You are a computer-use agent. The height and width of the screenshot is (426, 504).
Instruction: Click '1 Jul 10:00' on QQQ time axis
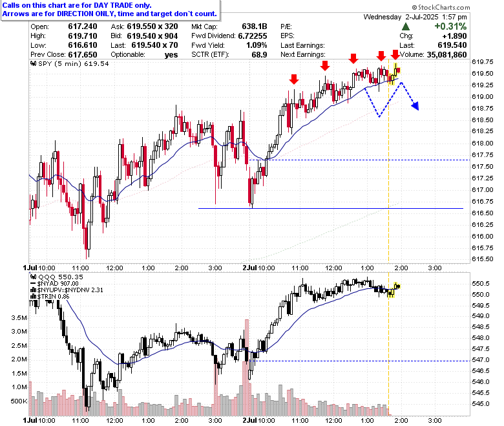[39, 421]
